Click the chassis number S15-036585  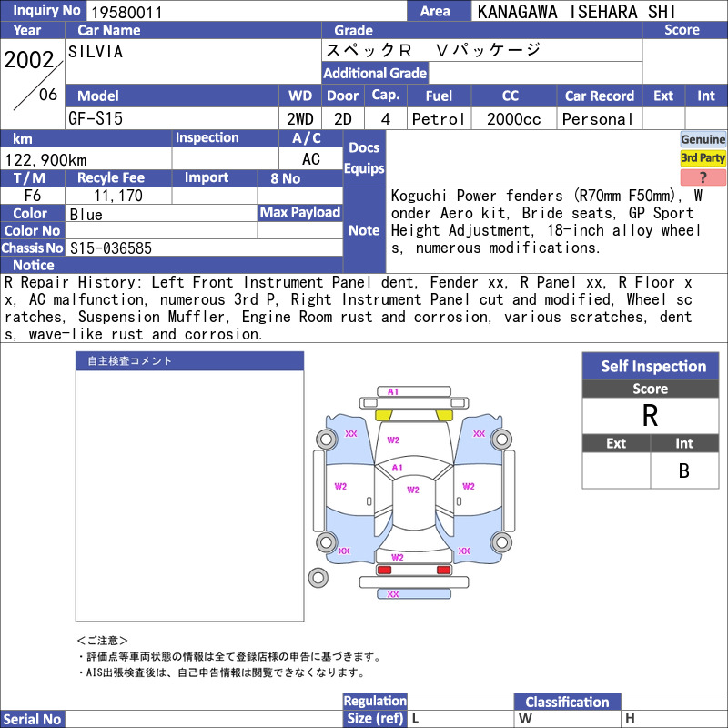110,248
